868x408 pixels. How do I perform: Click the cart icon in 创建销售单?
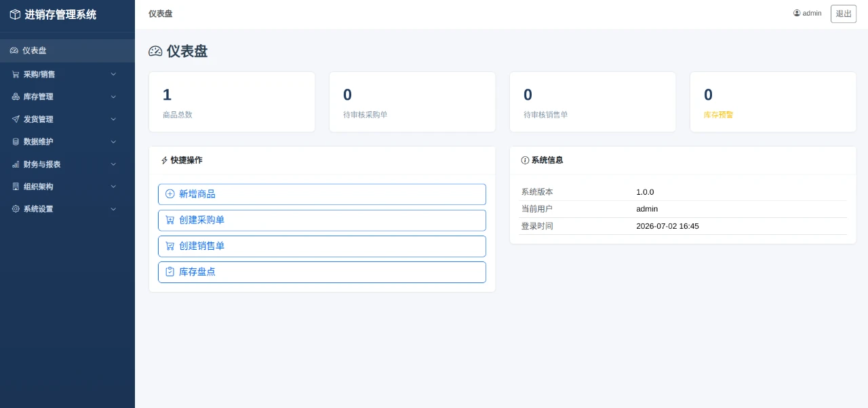[x=170, y=245]
